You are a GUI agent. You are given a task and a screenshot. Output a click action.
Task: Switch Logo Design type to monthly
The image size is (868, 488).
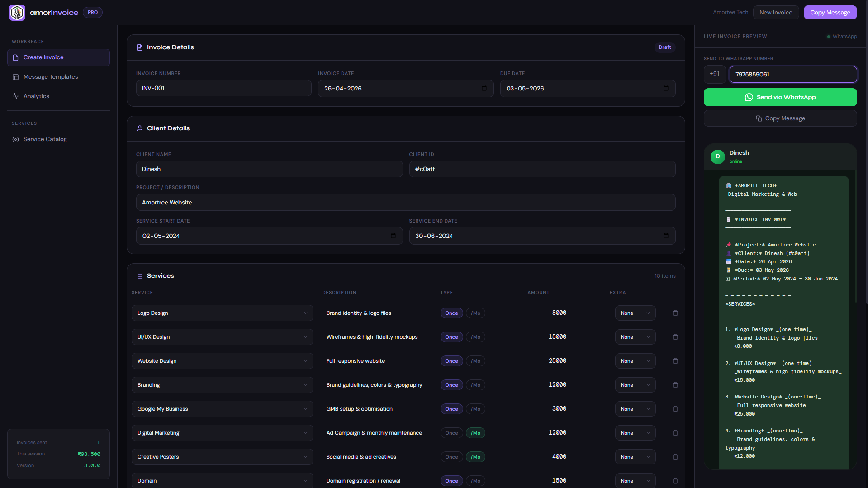click(x=475, y=313)
